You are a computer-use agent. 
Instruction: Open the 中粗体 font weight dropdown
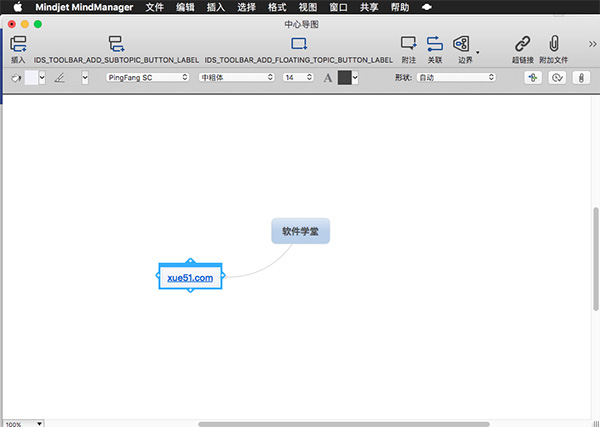click(236, 77)
